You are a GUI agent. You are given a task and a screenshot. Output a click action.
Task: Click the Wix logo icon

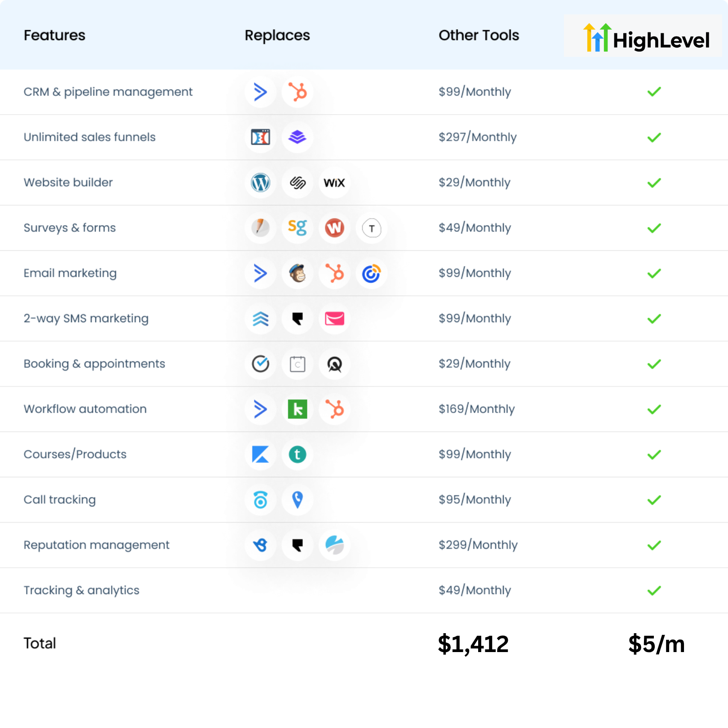334,182
